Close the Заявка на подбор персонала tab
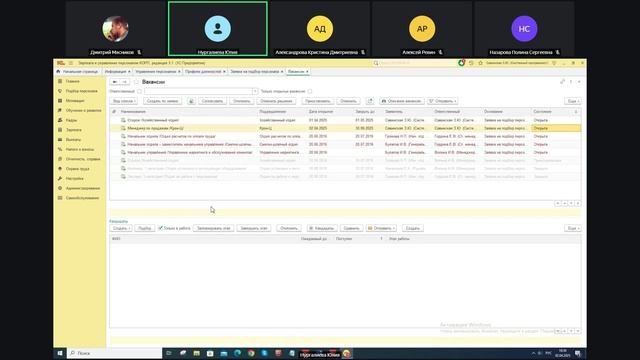Image resolution: width=640 pixels, height=360 pixels. click(282, 71)
